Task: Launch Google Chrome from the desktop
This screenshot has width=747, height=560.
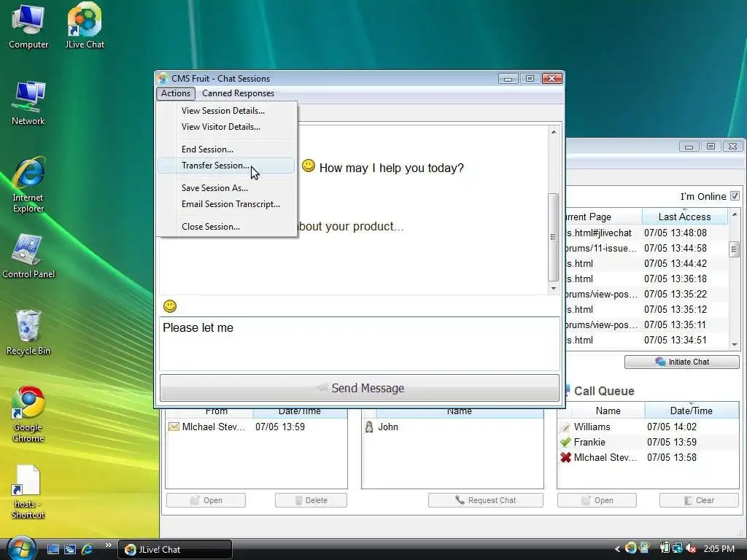Action: [x=28, y=414]
